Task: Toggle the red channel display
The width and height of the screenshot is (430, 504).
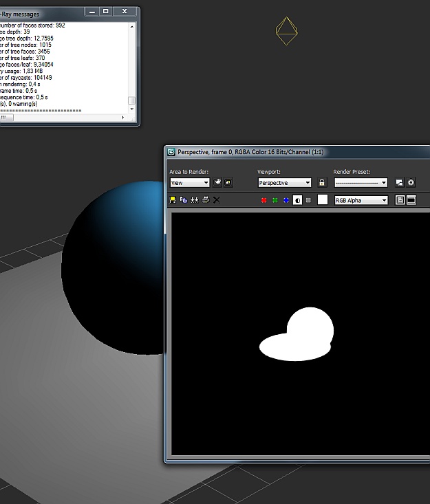Action: 264,200
